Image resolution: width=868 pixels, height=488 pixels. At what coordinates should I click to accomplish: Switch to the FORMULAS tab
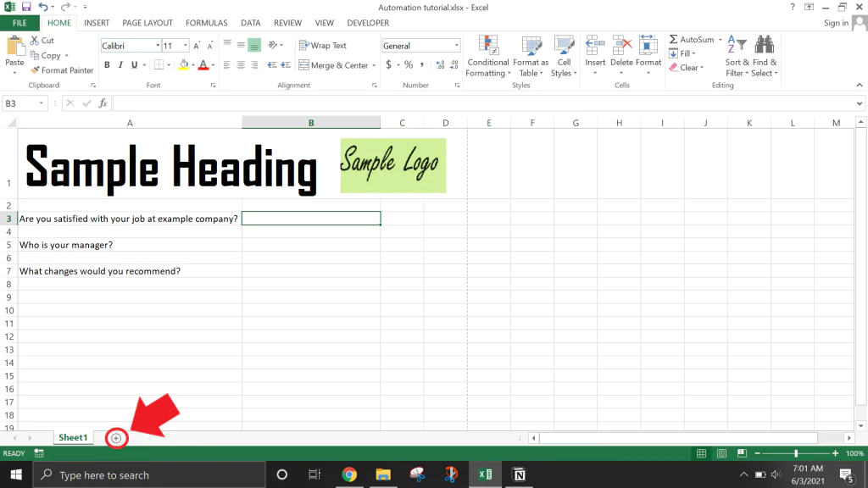tap(207, 23)
